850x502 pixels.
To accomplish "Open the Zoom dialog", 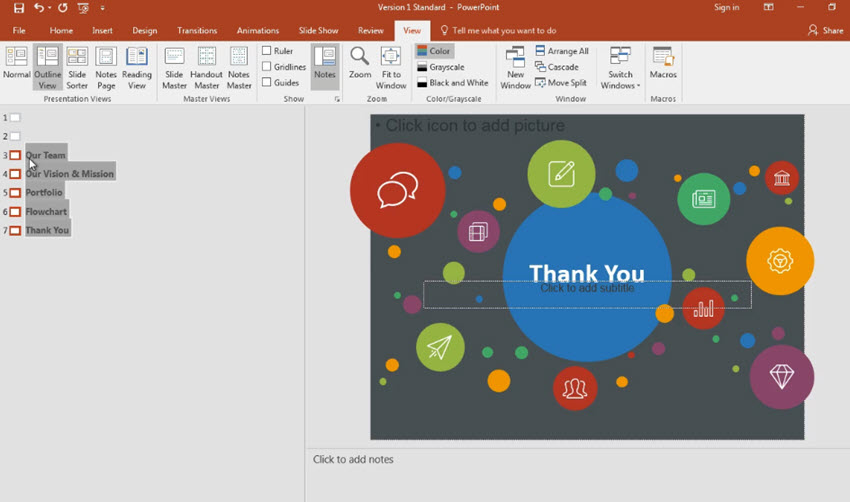I will click(x=360, y=63).
